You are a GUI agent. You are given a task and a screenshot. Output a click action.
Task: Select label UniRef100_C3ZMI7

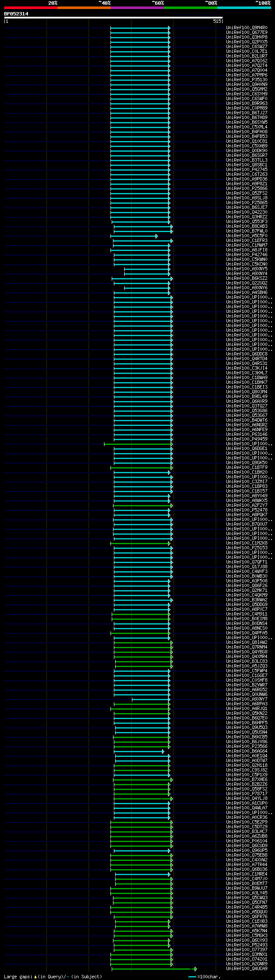click(247, 482)
